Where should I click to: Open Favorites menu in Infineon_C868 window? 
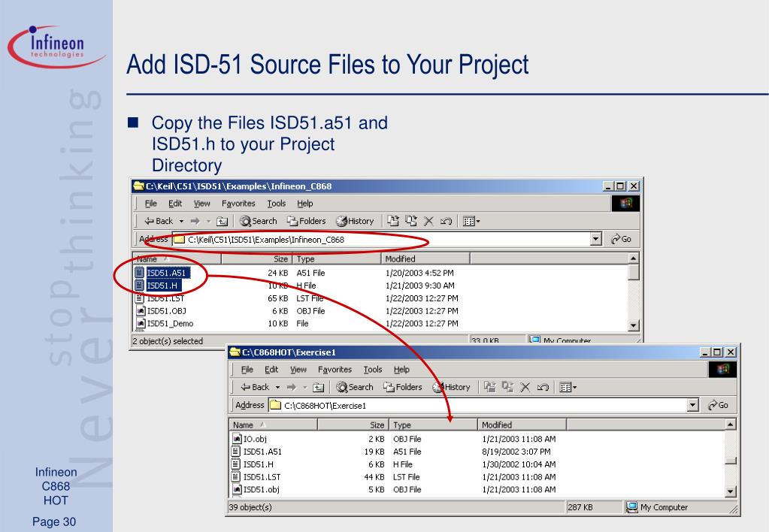click(238, 204)
